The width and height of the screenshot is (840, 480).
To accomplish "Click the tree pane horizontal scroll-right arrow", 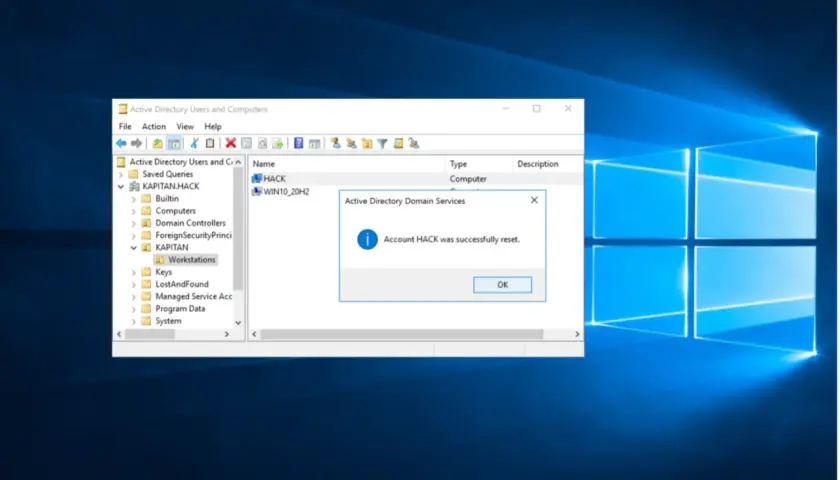I will (227, 334).
